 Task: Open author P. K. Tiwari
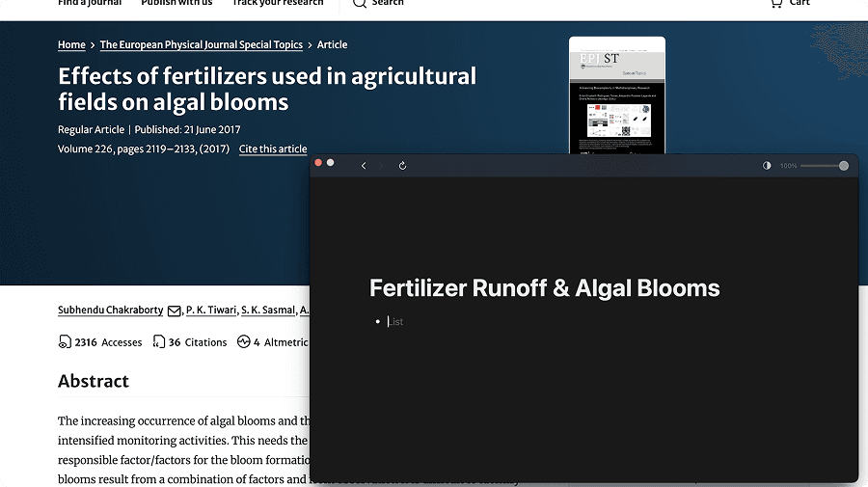[211, 310]
